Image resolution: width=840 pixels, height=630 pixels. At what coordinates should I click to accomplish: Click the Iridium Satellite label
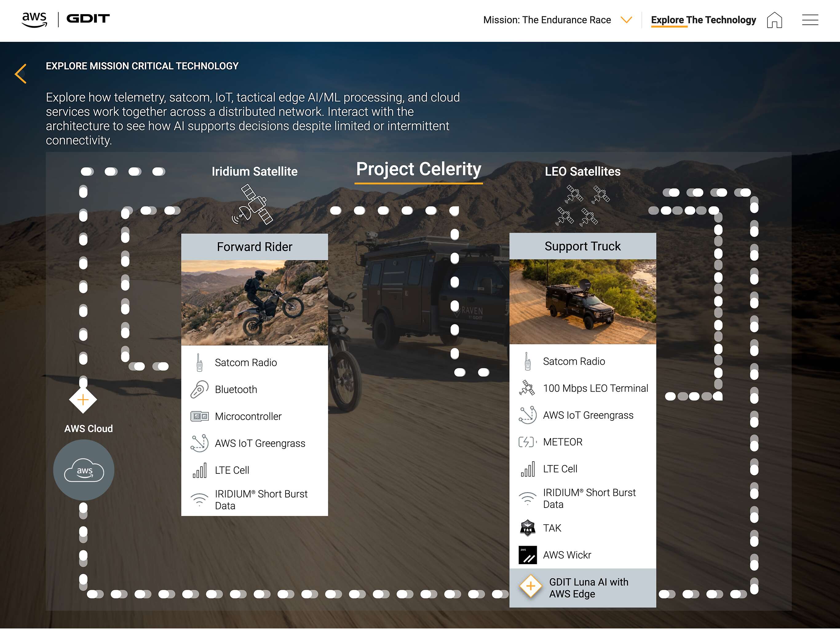tap(255, 171)
